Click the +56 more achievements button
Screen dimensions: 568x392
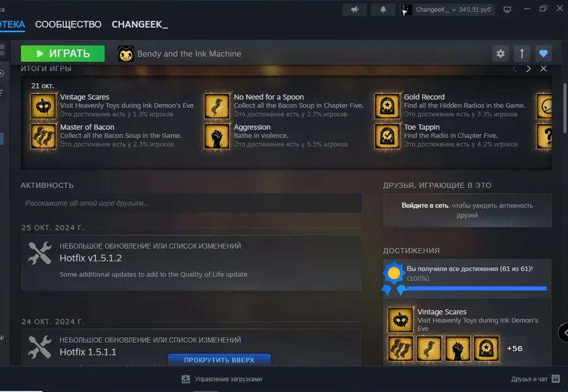514,348
